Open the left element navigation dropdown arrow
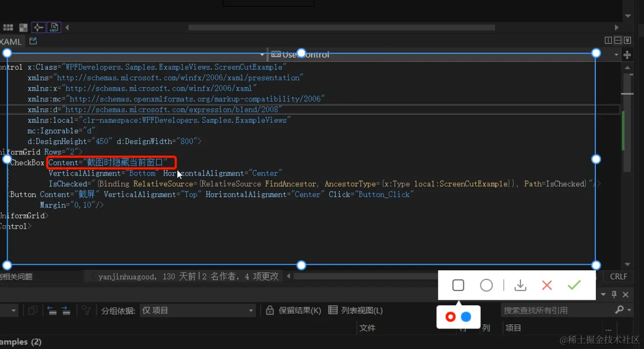 pyautogui.click(x=262, y=55)
